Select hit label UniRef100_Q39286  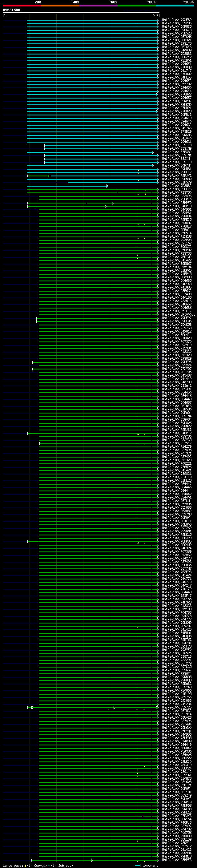177,23
